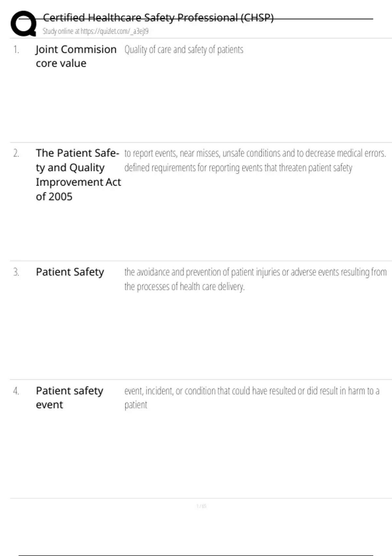Select the Patient Safety and Quality Improvement Act term
392x556 pixels.
point(78,175)
